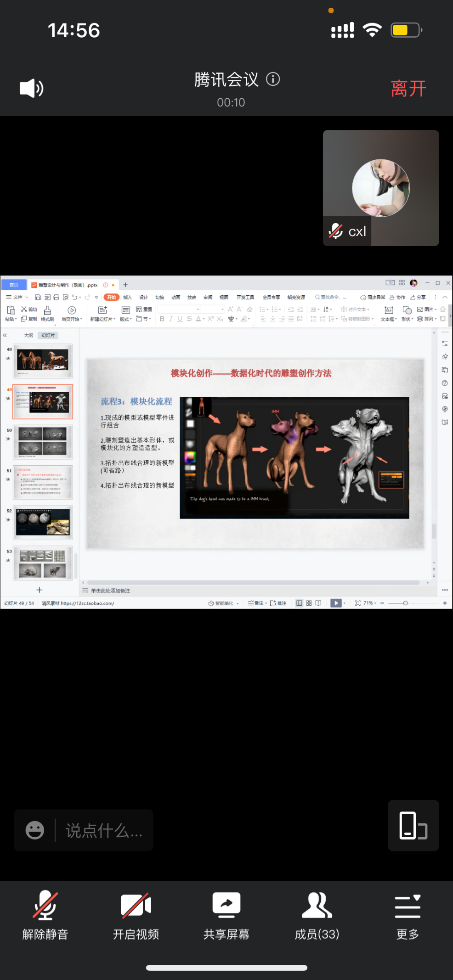Switch to the 插入 ribbon tab
Screen dimensions: 453x980
(127, 297)
